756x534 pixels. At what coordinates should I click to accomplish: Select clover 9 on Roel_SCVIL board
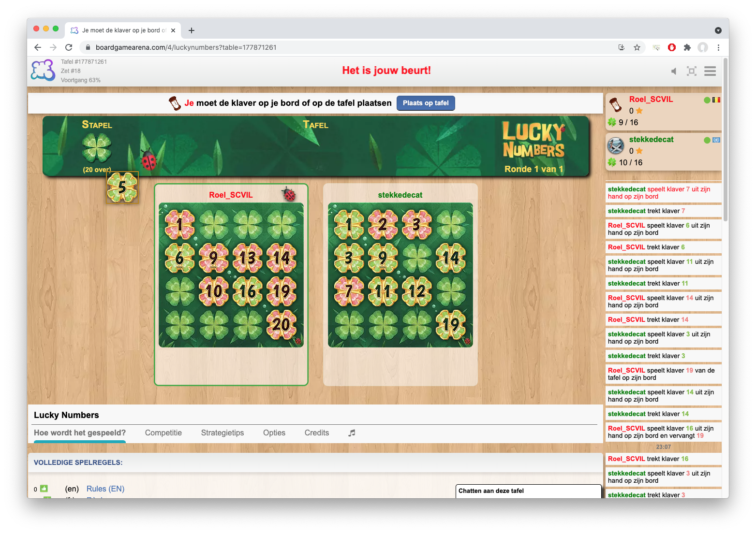pyautogui.click(x=214, y=258)
